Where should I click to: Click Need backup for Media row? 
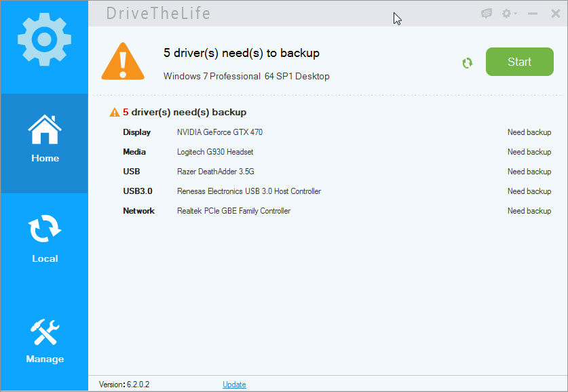[x=529, y=152]
